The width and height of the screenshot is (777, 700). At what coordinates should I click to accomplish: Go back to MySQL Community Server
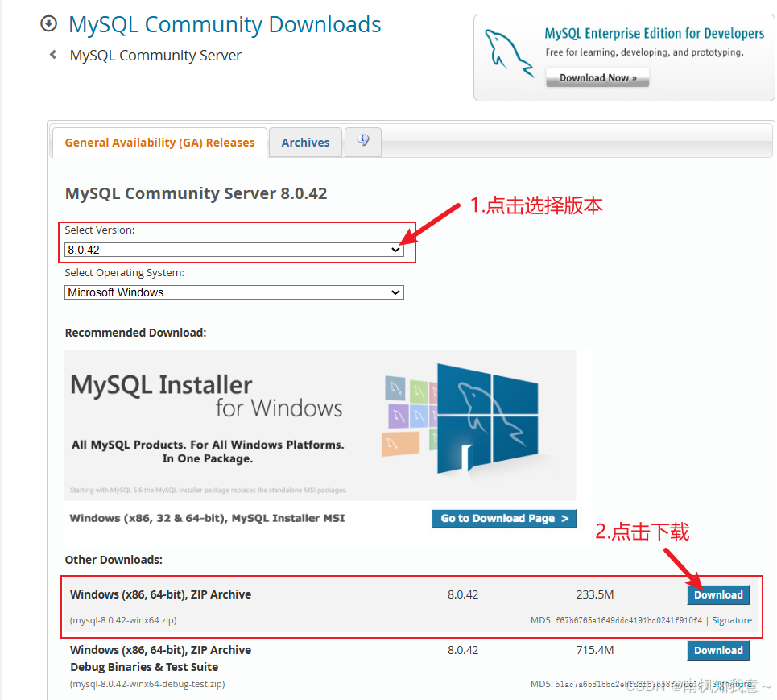pos(155,55)
